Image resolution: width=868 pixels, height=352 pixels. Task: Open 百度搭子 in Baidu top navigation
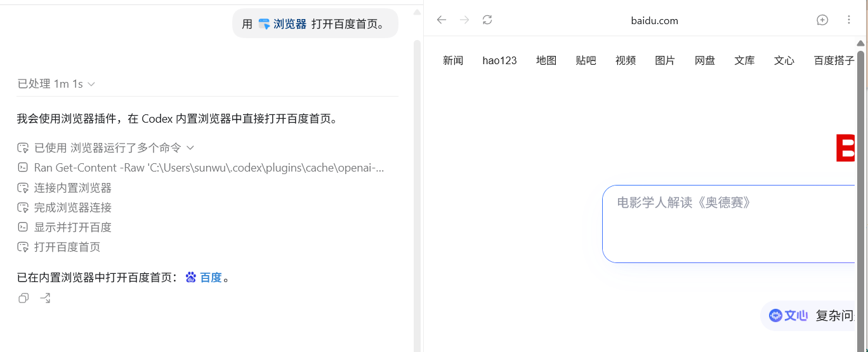pos(834,60)
